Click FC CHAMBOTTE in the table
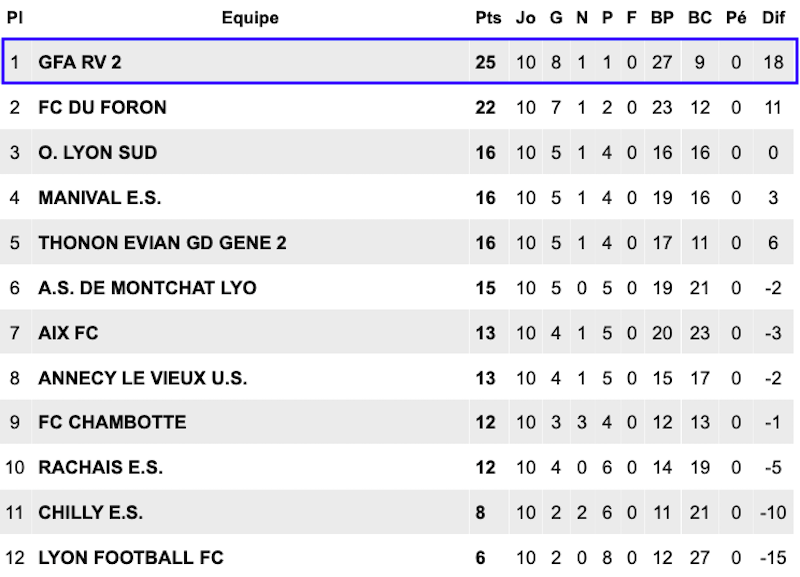The height and width of the screenshot is (577, 800). click(112, 422)
